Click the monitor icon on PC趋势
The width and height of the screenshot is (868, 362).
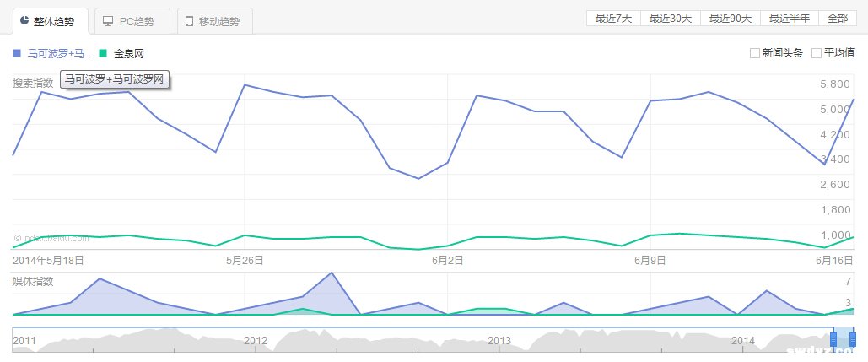pos(107,20)
